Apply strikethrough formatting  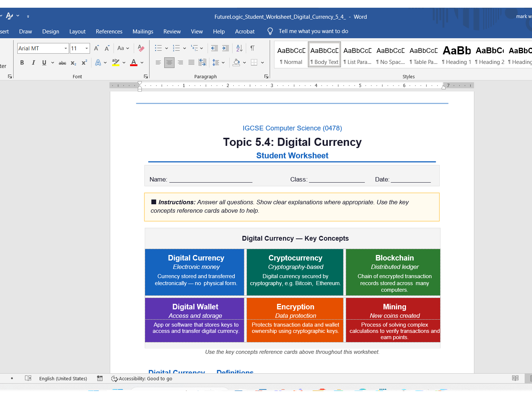(62, 63)
